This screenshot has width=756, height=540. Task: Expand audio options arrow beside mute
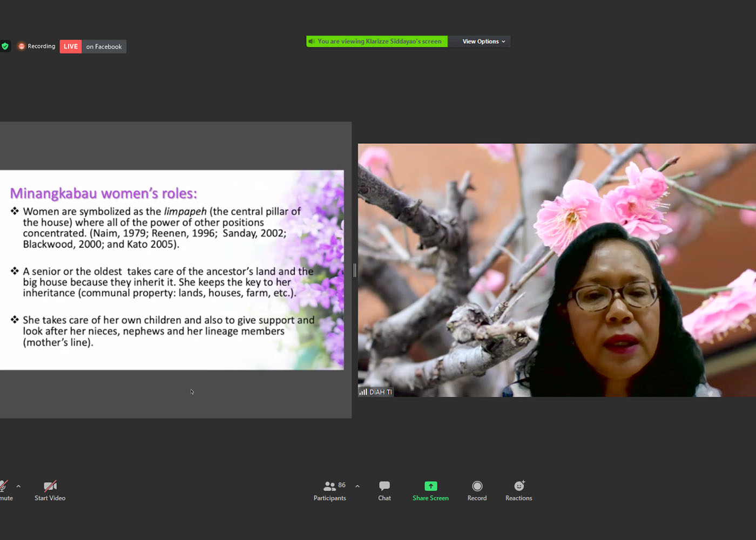point(18,486)
